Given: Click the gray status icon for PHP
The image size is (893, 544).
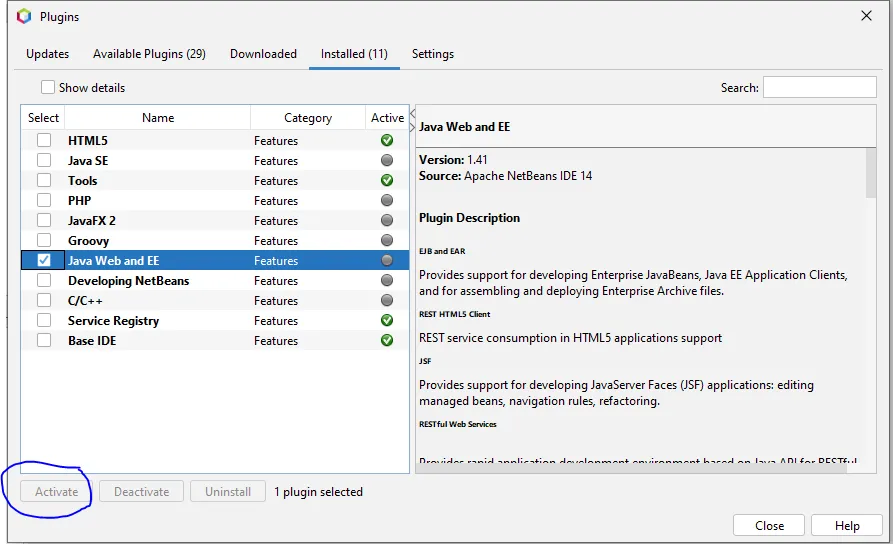Looking at the screenshot, I should point(387,201).
